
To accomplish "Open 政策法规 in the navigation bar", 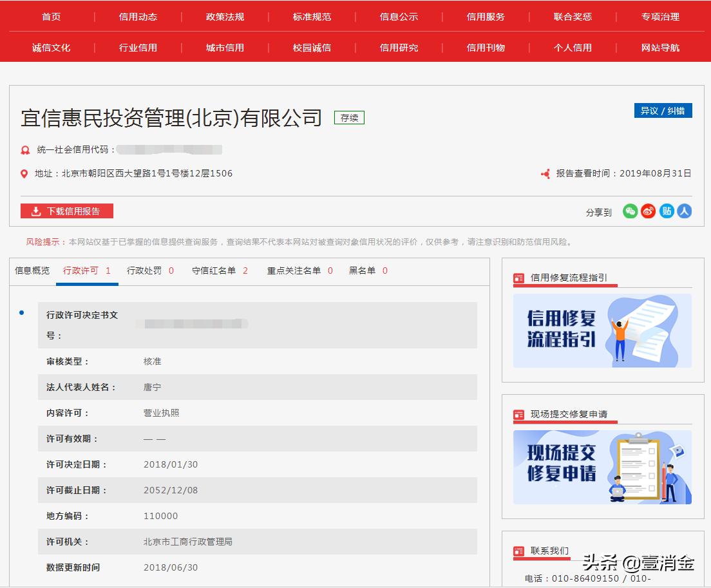I will tap(224, 17).
